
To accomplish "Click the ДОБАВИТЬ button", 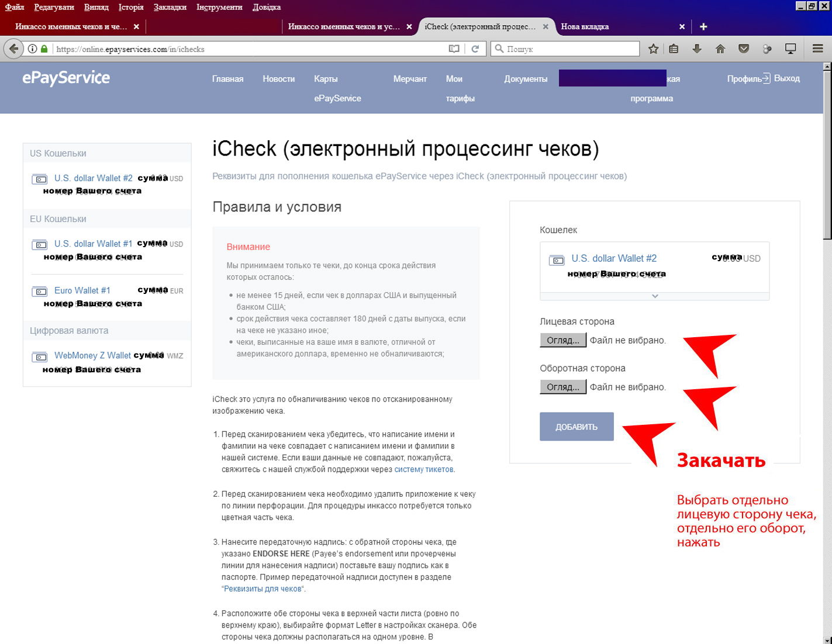I will (576, 427).
